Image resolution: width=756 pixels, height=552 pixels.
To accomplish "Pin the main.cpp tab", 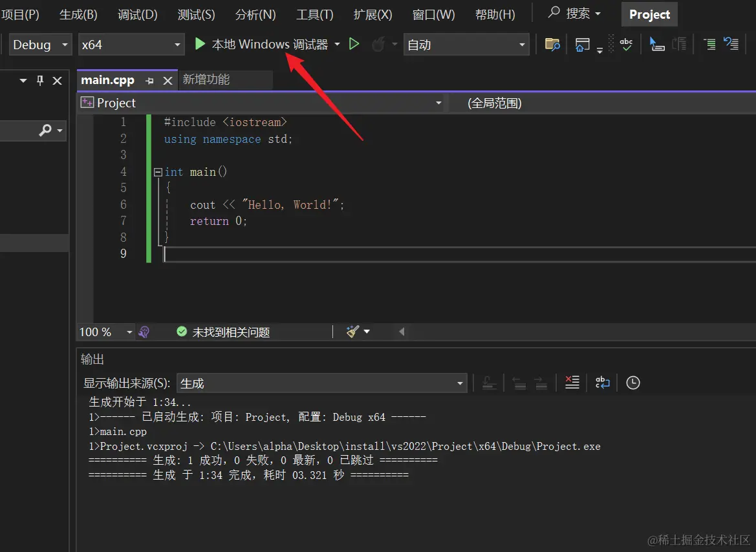I will [x=149, y=81].
